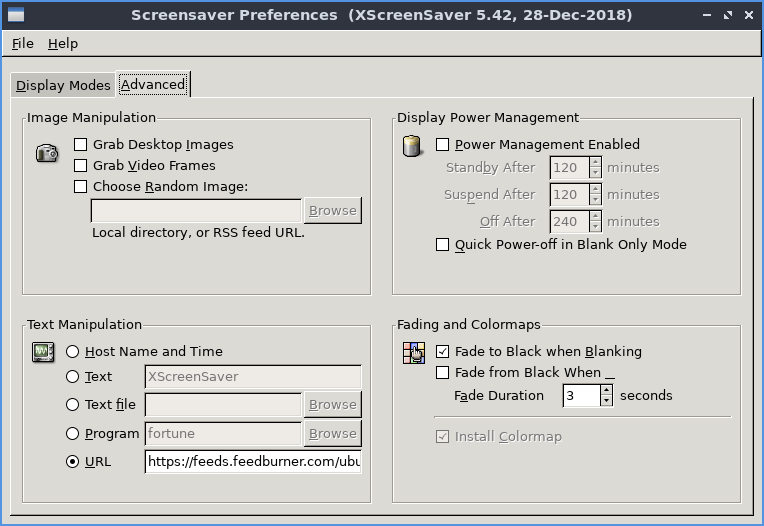Uncheck Fade to Black when Blanking

(443, 352)
